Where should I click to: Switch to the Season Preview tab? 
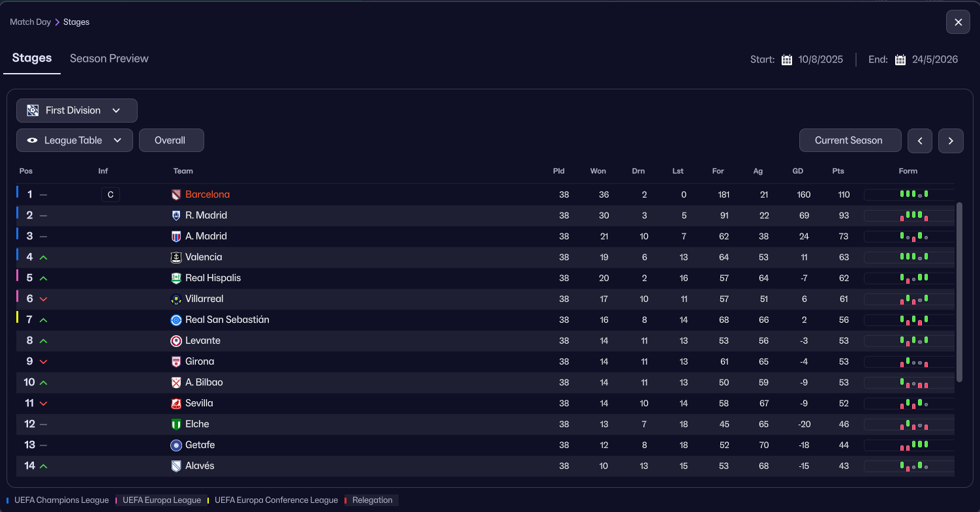(x=109, y=58)
